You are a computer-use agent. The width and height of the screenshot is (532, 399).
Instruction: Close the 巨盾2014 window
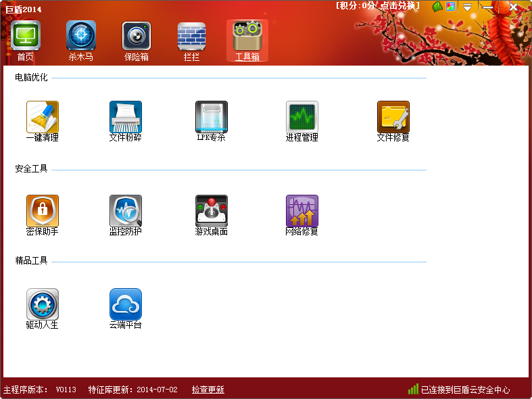[513, 7]
